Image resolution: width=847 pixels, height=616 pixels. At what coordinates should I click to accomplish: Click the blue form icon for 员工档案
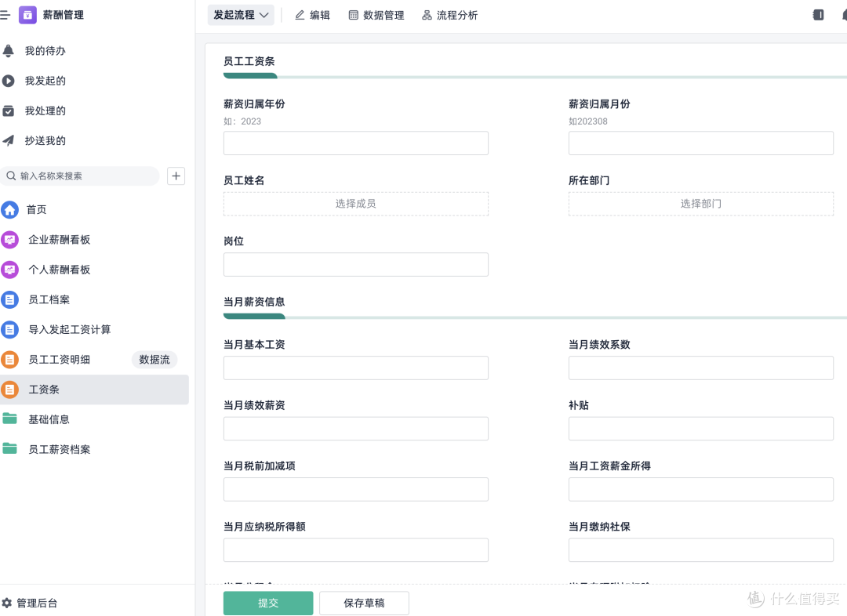(9, 299)
